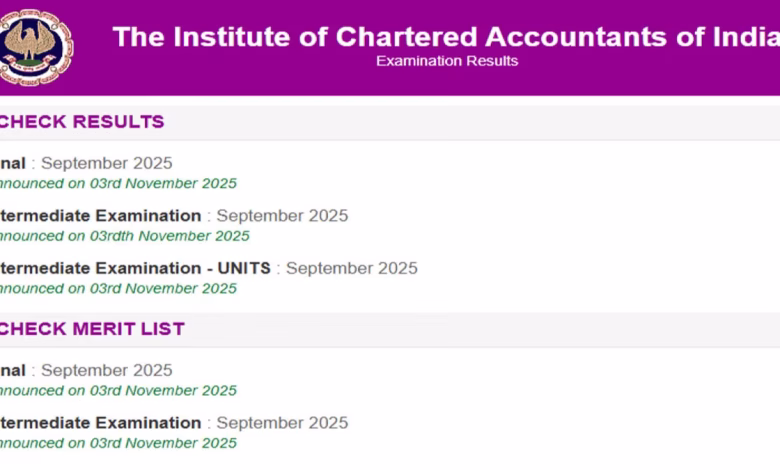This screenshot has width=780, height=470.
Task: Open Final results under Check Results
Action: click(x=13, y=163)
